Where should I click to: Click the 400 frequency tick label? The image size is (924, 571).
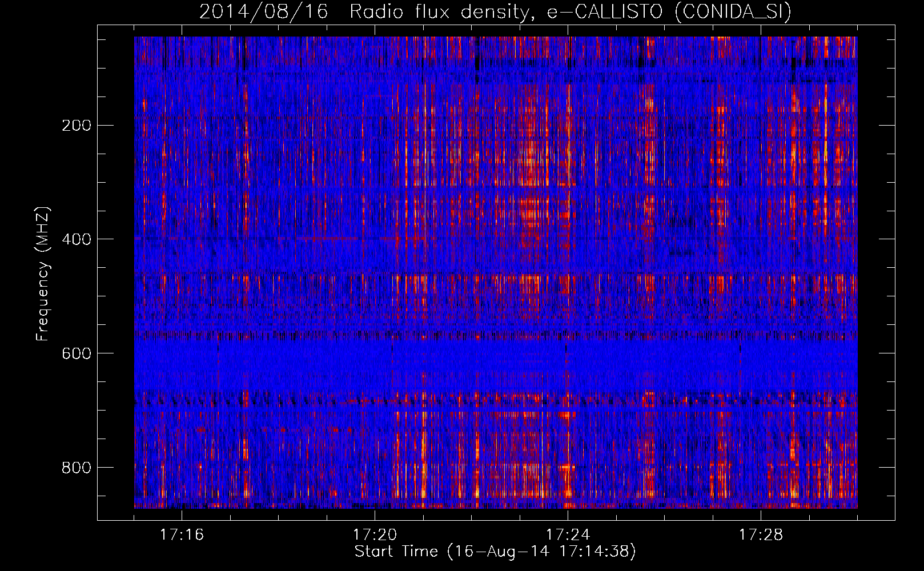[x=76, y=239]
